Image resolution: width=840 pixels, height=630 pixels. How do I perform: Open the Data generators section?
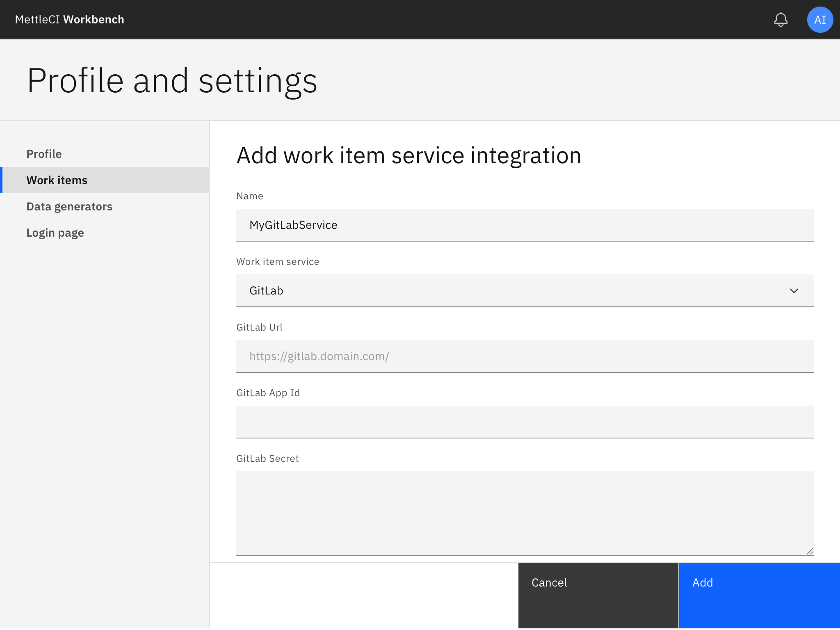click(x=69, y=206)
